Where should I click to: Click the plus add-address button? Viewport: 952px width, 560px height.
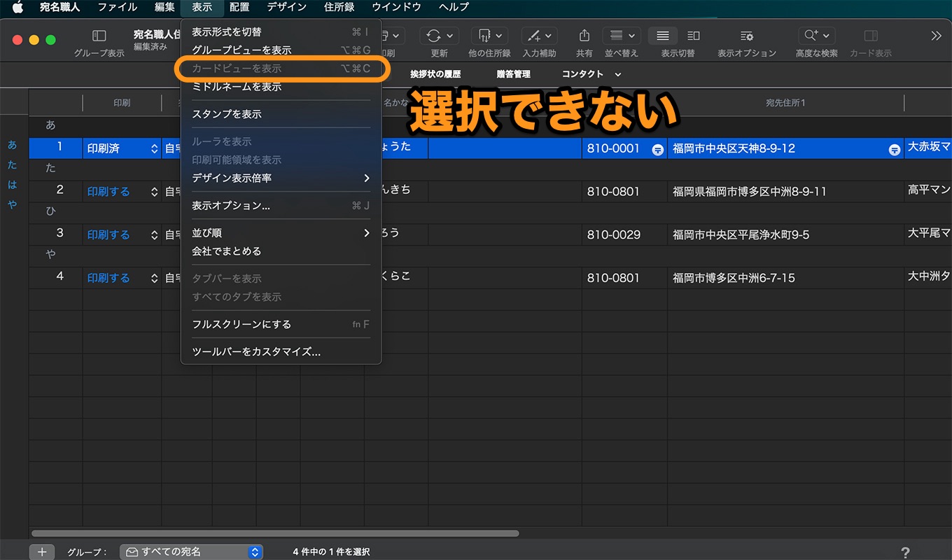(41, 552)
